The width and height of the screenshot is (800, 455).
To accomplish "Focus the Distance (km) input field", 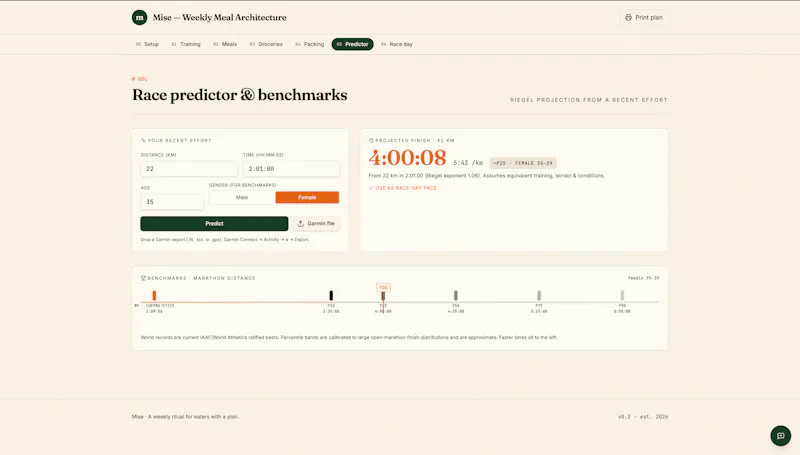I will click(x=189, y=169).
